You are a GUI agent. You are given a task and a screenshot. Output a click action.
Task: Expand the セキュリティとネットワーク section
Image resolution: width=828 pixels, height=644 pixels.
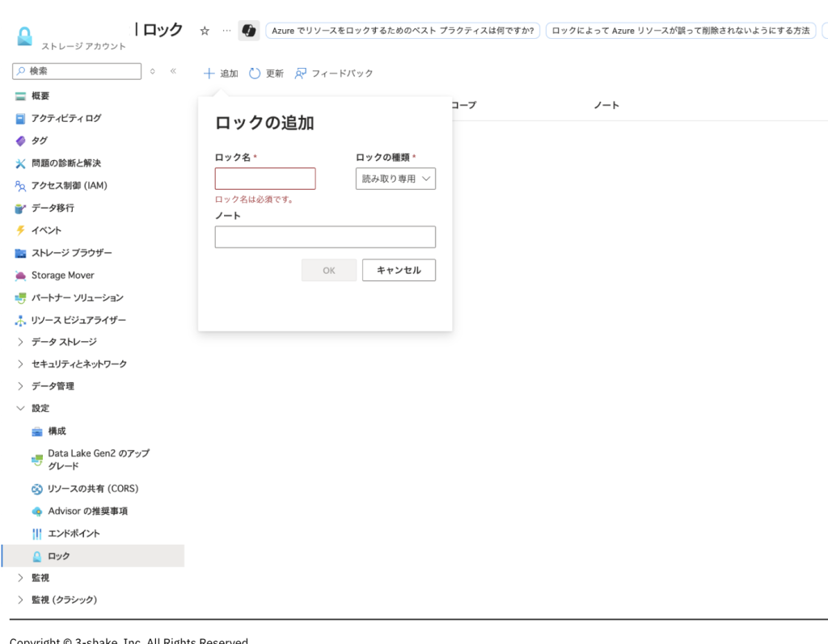[x=21, y=364]
